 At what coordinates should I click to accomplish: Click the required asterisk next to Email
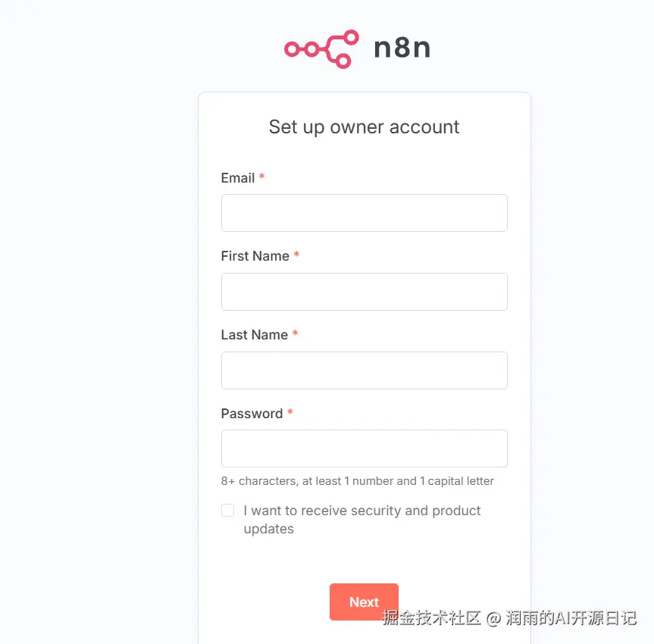262,176
